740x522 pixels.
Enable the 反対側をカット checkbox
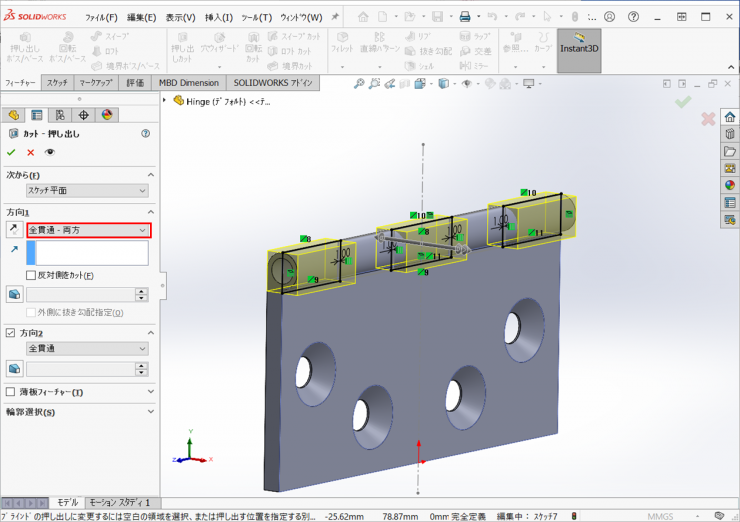(31, 275)
